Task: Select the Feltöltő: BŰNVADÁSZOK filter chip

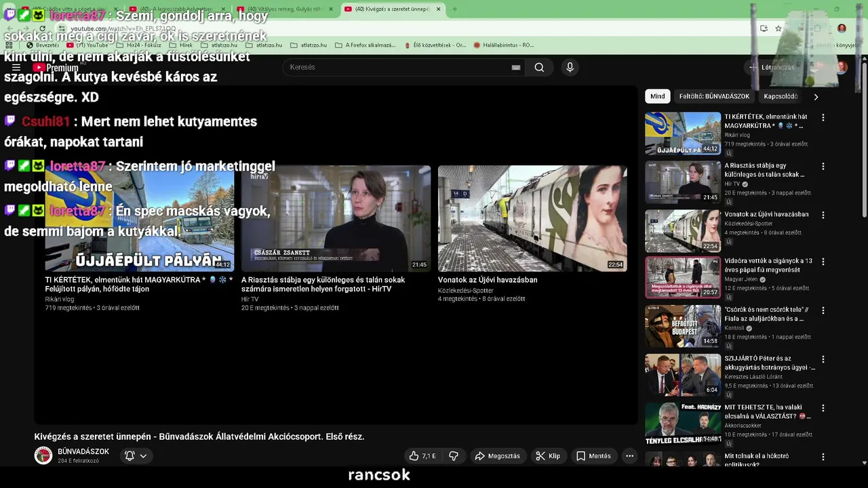Action: tap(714, 96)
